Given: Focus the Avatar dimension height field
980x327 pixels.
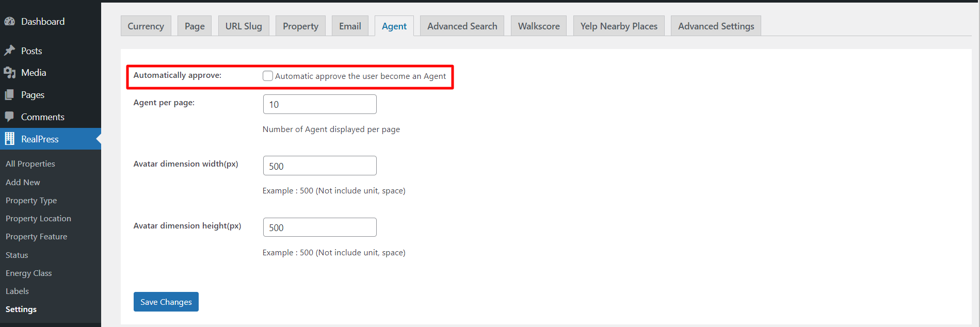Looking at the screenshot, I should click(320, 227).
